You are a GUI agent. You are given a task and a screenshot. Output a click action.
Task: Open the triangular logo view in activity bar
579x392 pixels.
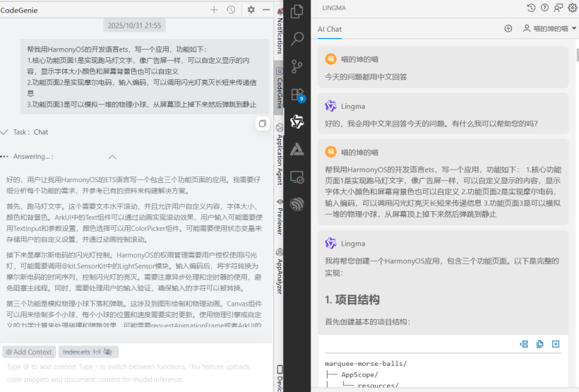[x=297, y=149]
